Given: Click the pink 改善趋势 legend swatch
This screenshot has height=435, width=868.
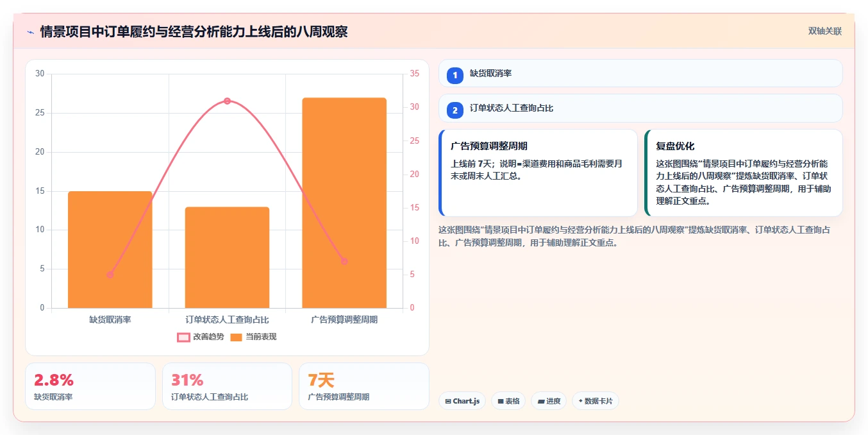Looking at the screenshot, I should 183,337.
